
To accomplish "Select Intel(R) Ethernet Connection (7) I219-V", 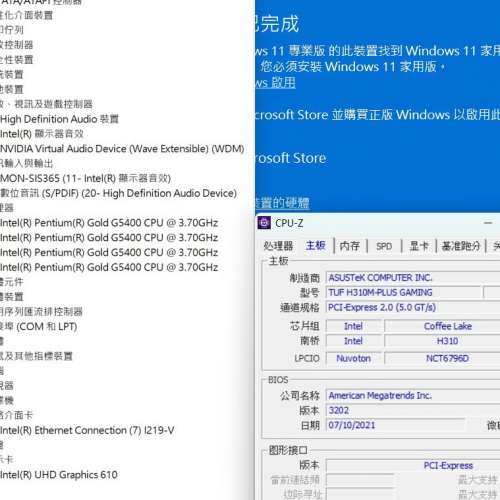I will (87, 430).
